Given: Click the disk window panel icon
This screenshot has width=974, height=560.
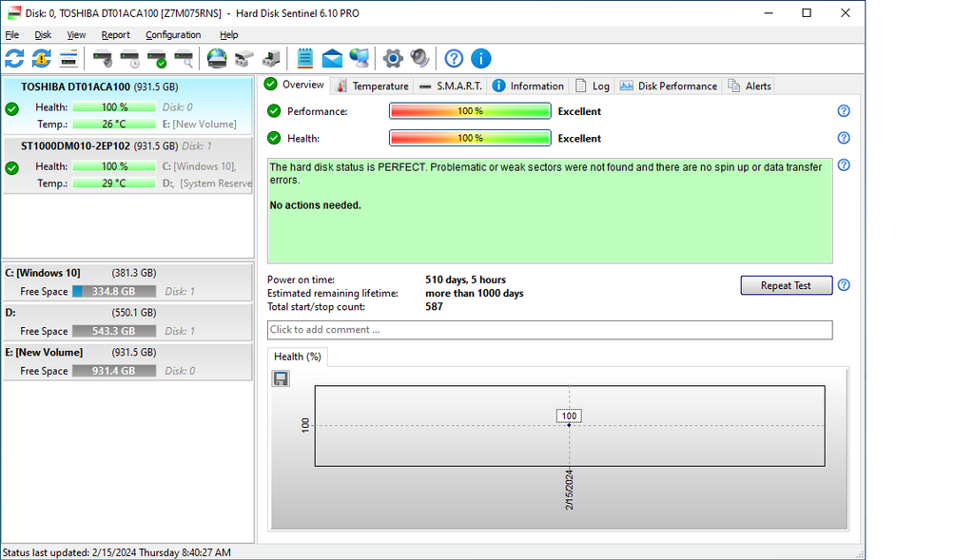Looking at the screenshot, I should (x=68, y=59).
